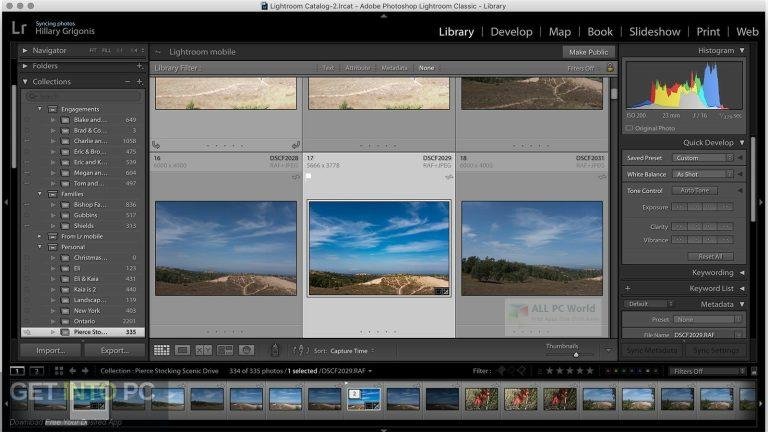Remove a collection with the minus icon
Image resolution: width=768 pixels, height=432 pixels.
click(127, 81)
